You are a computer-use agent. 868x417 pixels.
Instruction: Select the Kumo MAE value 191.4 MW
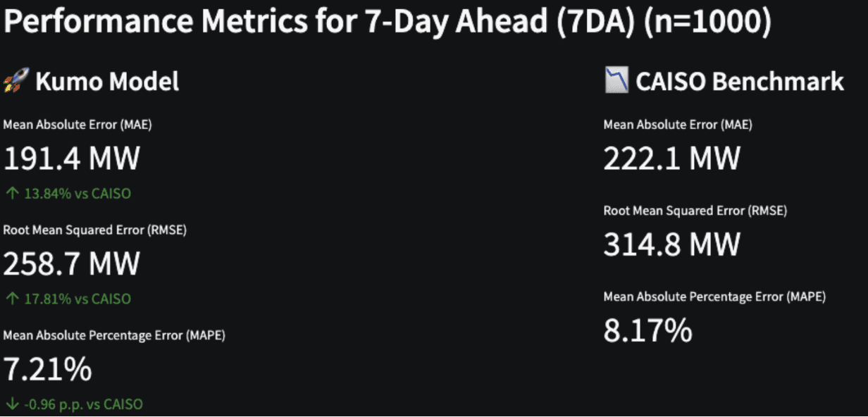(72, 159)
